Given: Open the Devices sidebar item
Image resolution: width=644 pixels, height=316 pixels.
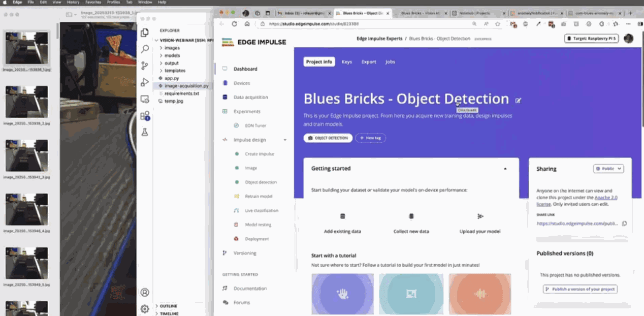Looking at the screenshot, I should (242, 83).
